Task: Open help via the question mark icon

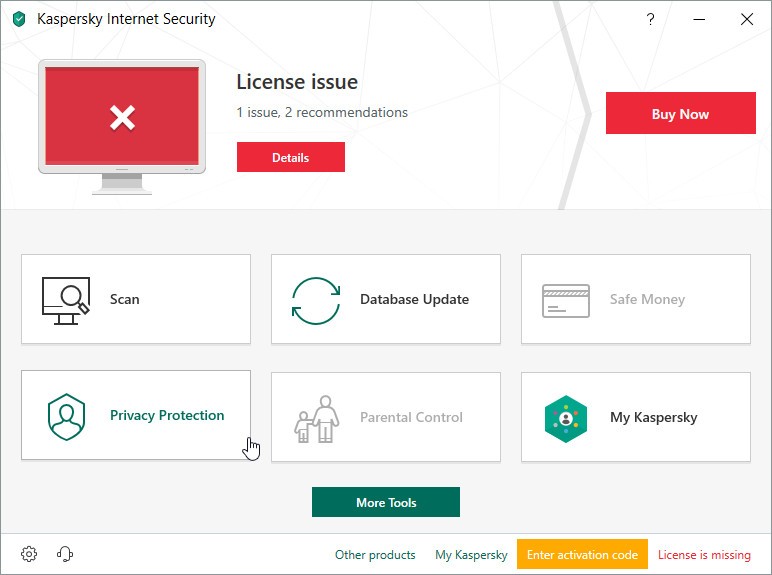Action: pos(650,19)
